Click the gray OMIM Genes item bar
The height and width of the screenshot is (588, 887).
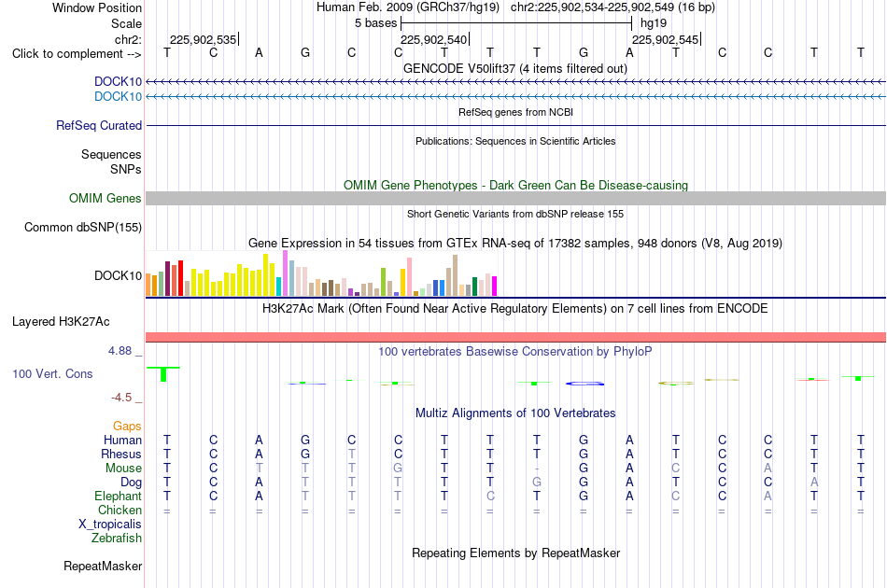pos(515,198)
